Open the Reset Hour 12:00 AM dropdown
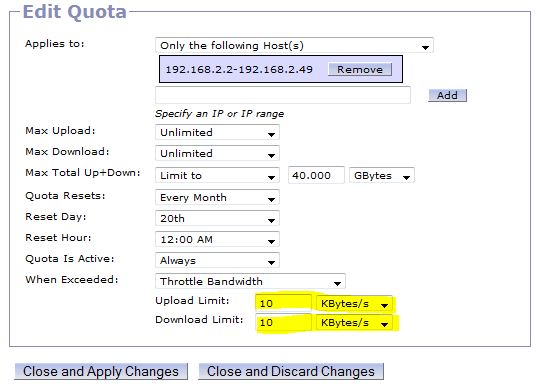The image size is (537, 386). coord(217,239)
